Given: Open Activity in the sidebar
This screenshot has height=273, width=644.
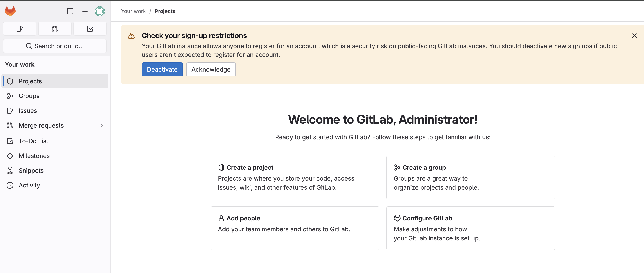Looking at the screenshot, I should 55,185.
